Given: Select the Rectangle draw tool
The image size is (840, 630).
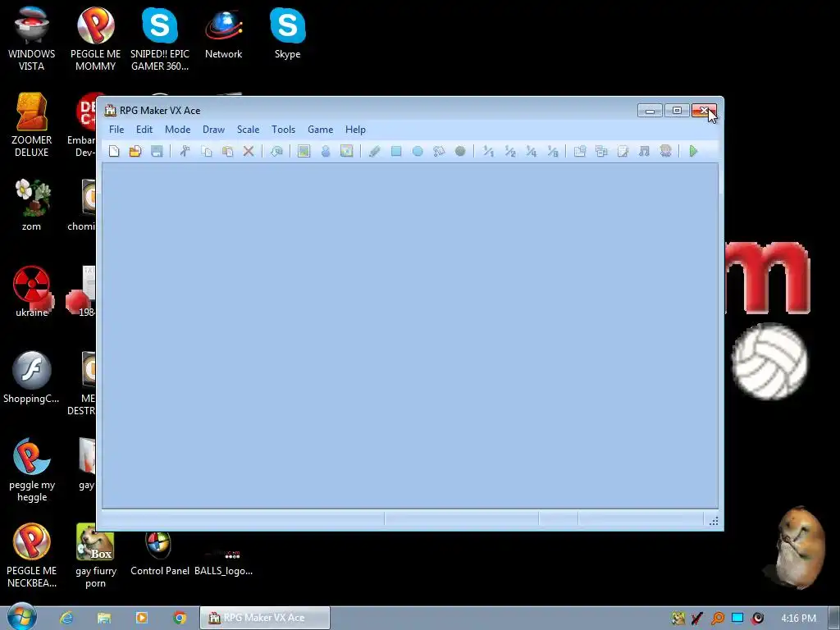Looking at the screenshot, I should click(x=396, y=151).
